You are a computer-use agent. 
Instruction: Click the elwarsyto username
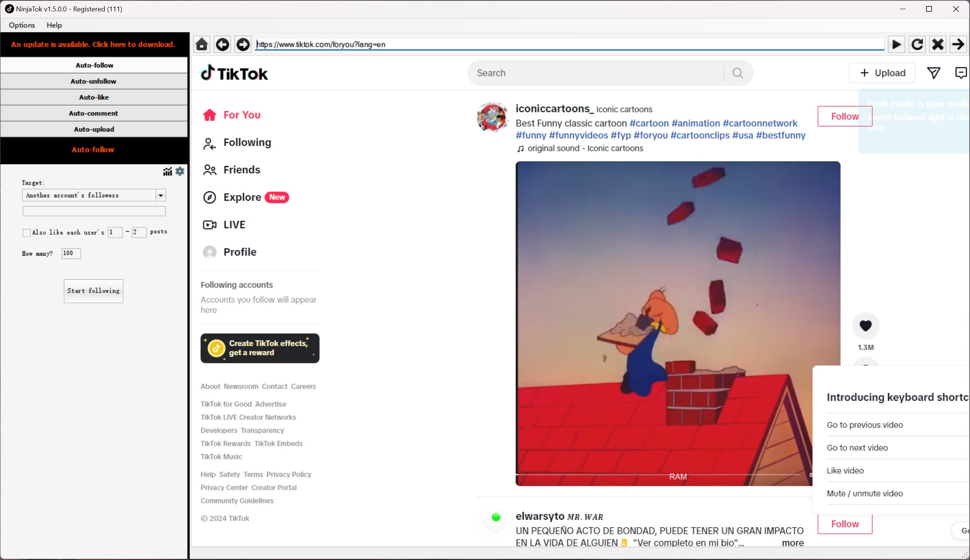(540, 516)
